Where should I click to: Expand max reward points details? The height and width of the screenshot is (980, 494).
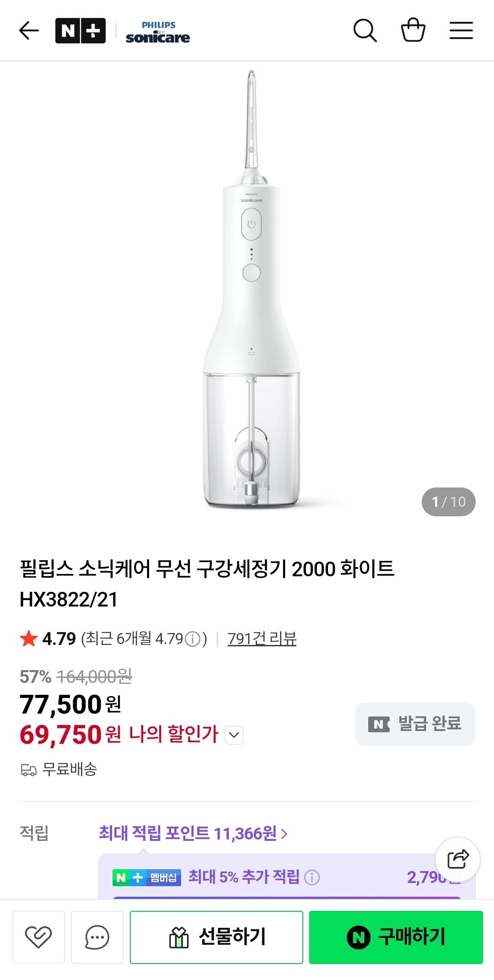[193, 834]
